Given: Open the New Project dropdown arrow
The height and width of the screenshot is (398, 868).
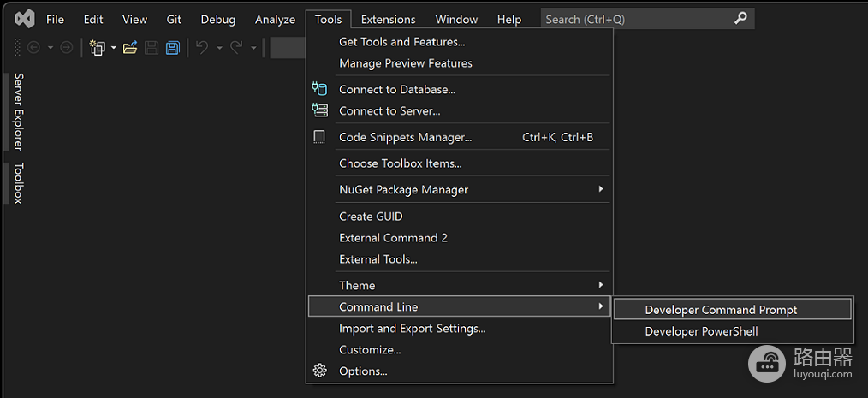Looking at the screenshot, I should [x=114, y=48].
